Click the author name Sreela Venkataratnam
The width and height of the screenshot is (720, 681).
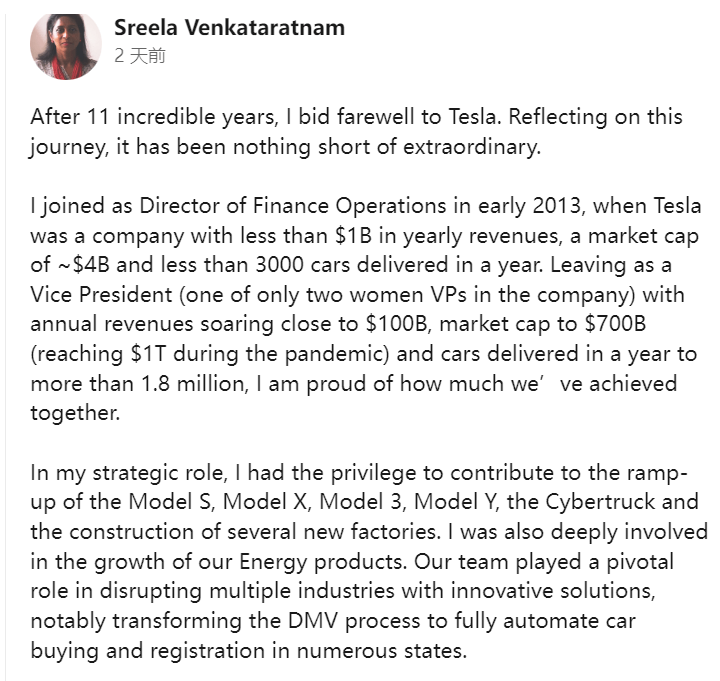point(229,28)
